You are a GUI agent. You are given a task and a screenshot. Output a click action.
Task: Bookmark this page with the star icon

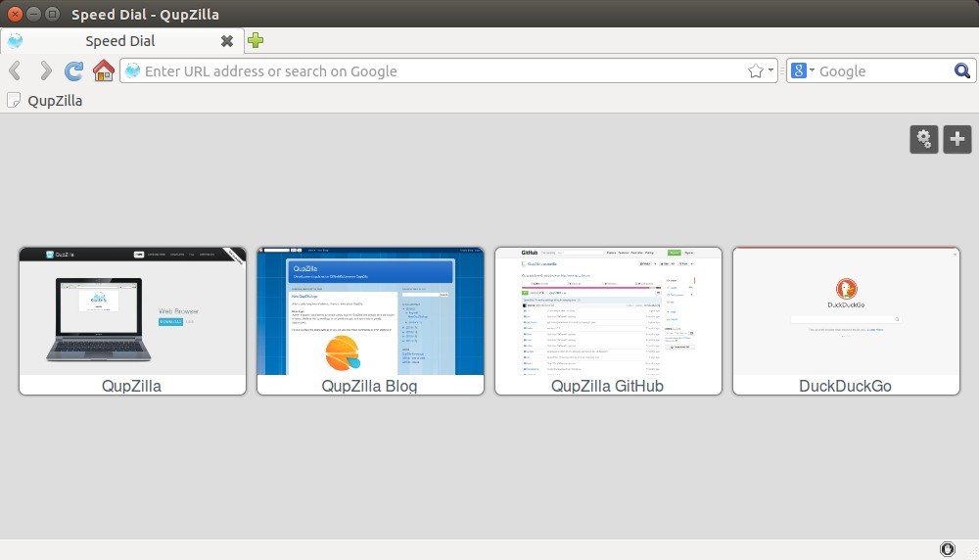(x=756, y=71)
